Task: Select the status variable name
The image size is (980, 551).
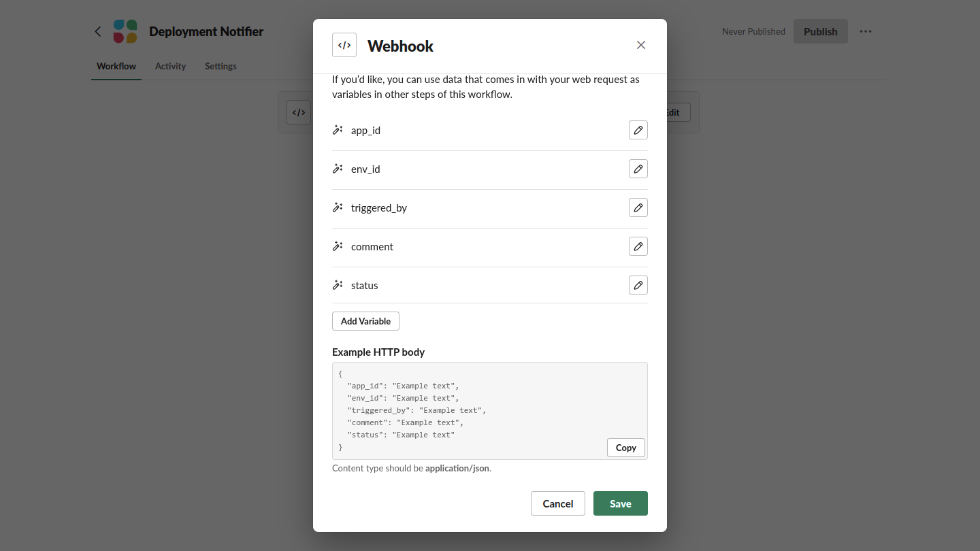Action: tap(365, 285)
